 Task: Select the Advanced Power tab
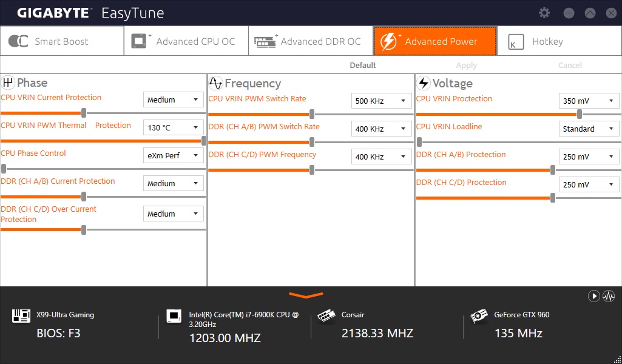[x=435, y=41]
